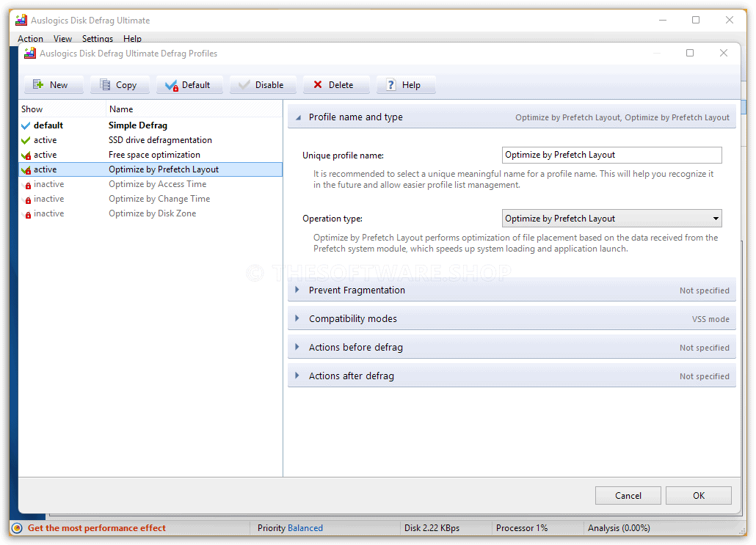Expand the Actions after defrag section
The image size is (756, 545).
point(512,376)
